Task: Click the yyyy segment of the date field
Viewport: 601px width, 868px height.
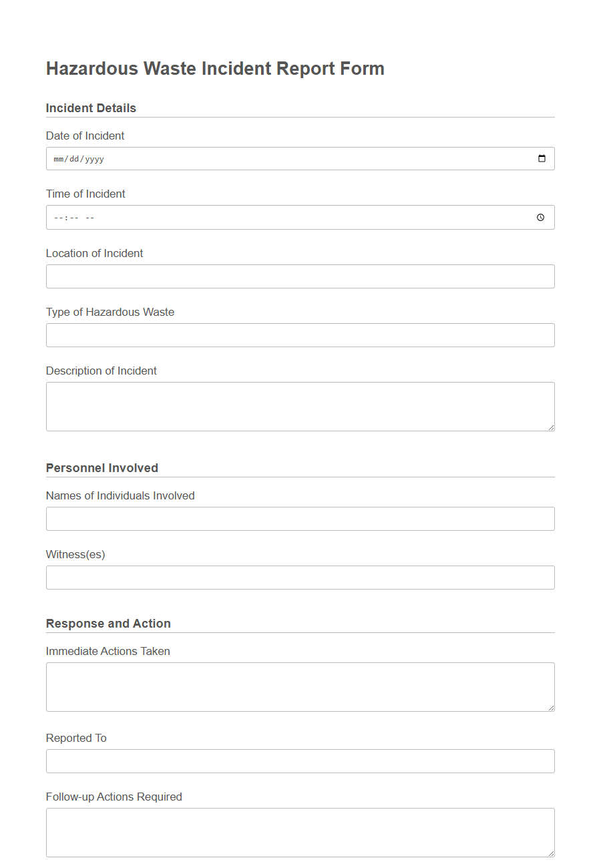Action: click(x=93, y=158)
